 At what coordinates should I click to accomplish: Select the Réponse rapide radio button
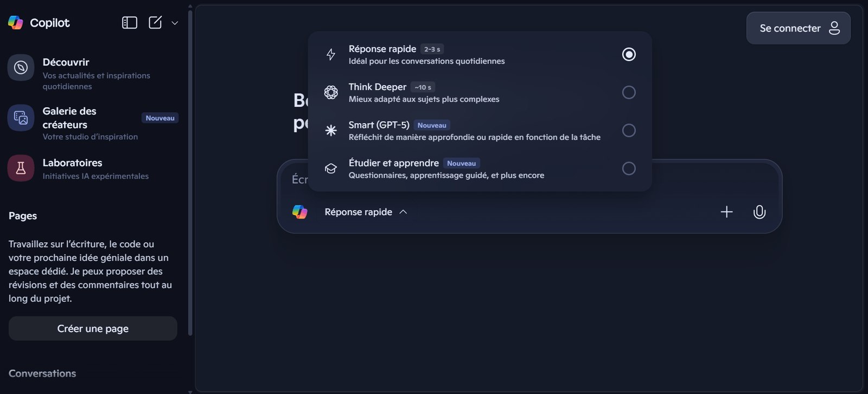coord(629,54)
